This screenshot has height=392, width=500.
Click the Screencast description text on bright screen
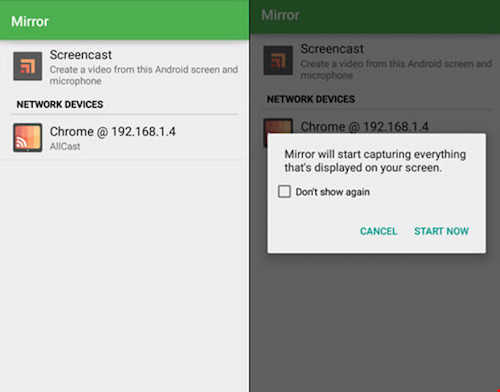(144, 75)
